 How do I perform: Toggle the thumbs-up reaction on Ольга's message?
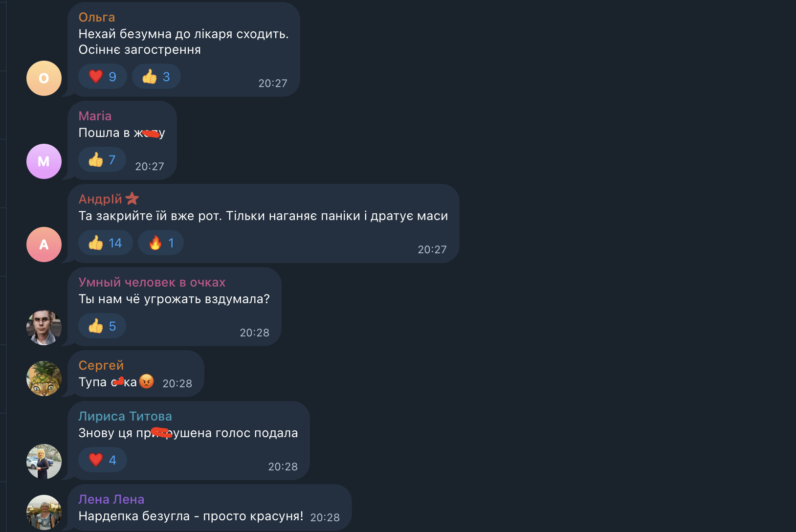click(156, 77)
